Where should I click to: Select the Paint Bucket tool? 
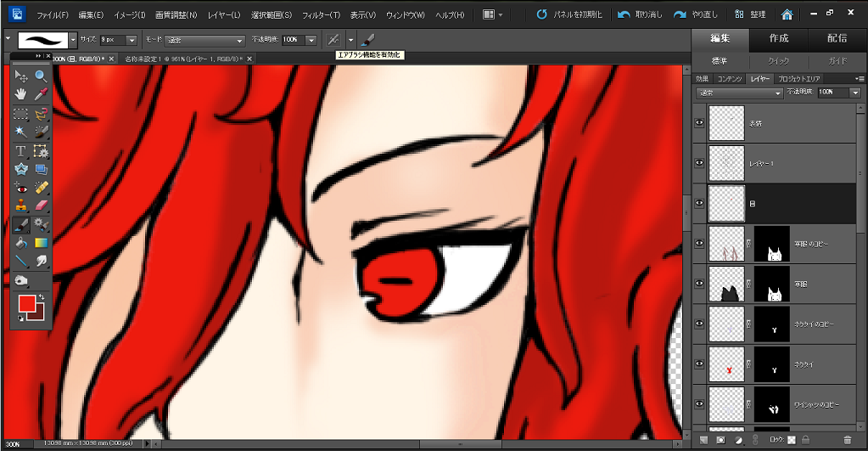click(21, 243)
